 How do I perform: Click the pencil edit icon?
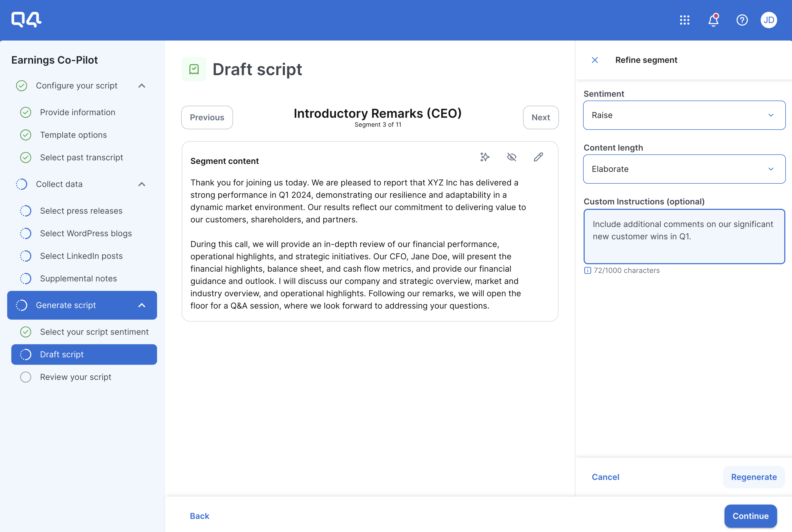pos(538,157)
